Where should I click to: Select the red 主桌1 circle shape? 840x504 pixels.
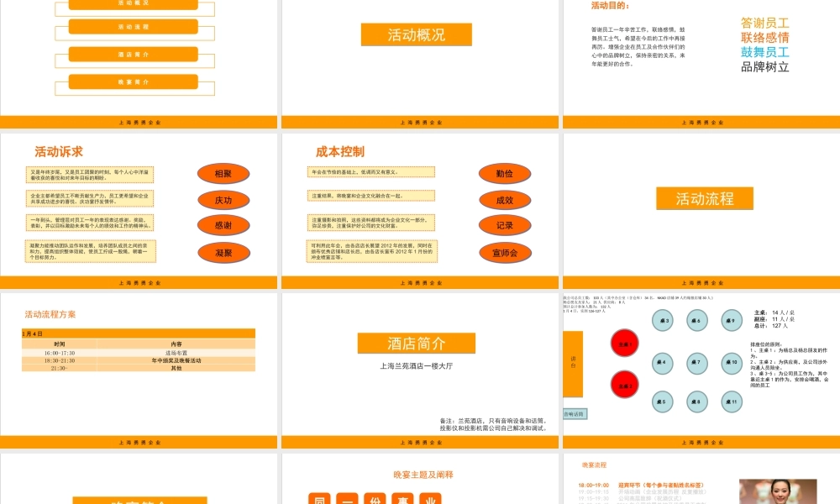624,344
